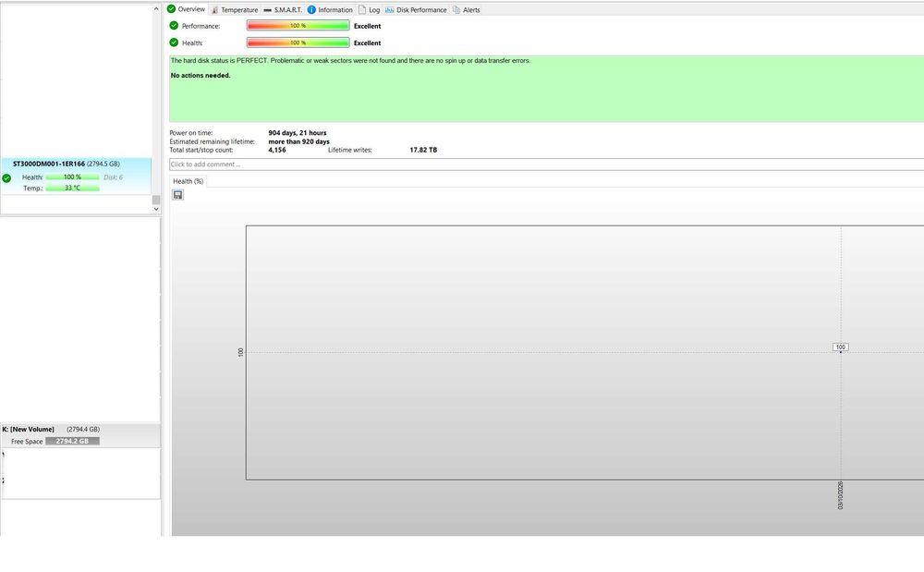The image size is (924, 572).
Task: Click the Free Space 2794.2 GB bar
Action: (x=72, y=441)
